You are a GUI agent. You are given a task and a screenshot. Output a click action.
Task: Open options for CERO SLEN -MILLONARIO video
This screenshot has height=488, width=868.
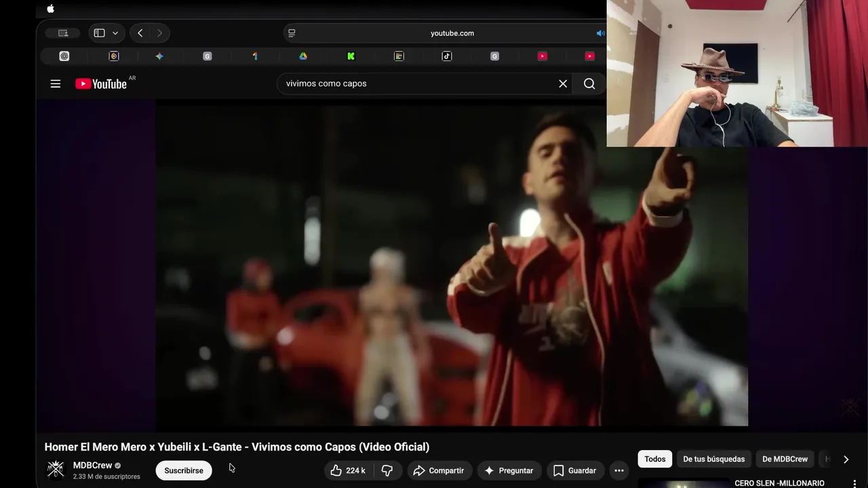854,483
